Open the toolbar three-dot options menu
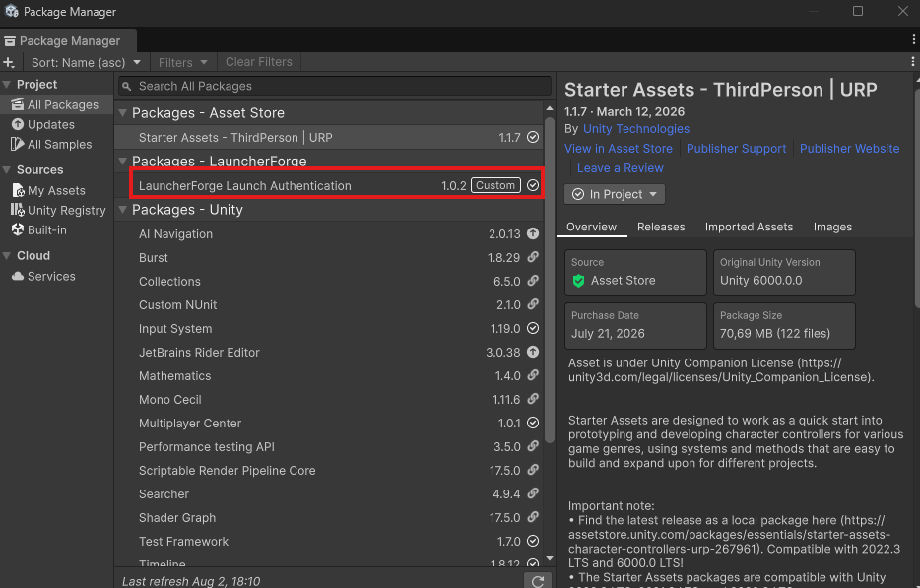 pos(912,62)
